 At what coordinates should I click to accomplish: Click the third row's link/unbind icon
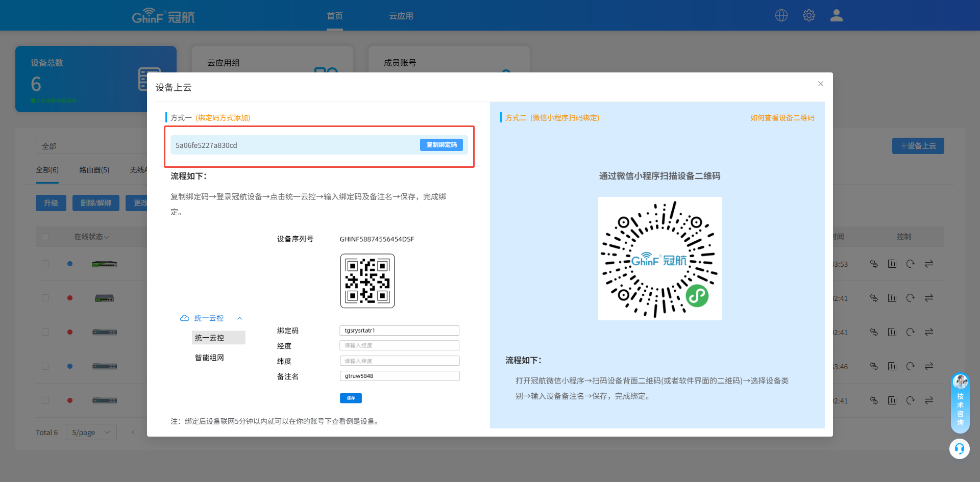click(873, 332)
